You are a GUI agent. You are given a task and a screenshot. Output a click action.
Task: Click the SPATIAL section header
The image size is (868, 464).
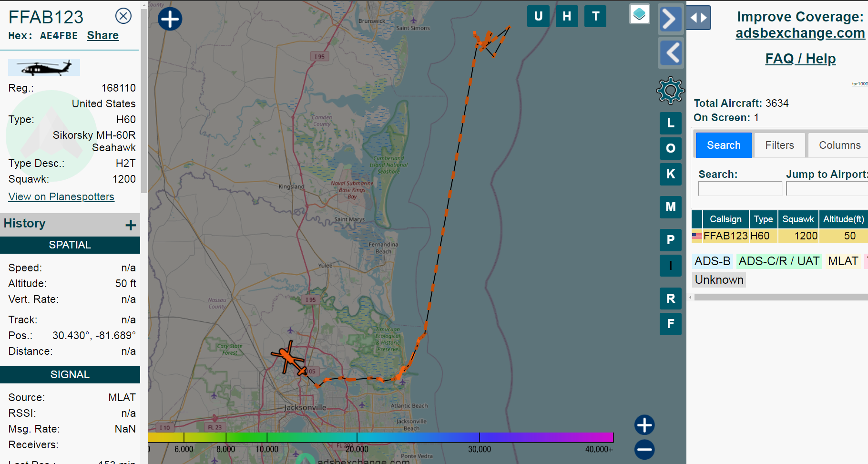click(x=70, y=245)
